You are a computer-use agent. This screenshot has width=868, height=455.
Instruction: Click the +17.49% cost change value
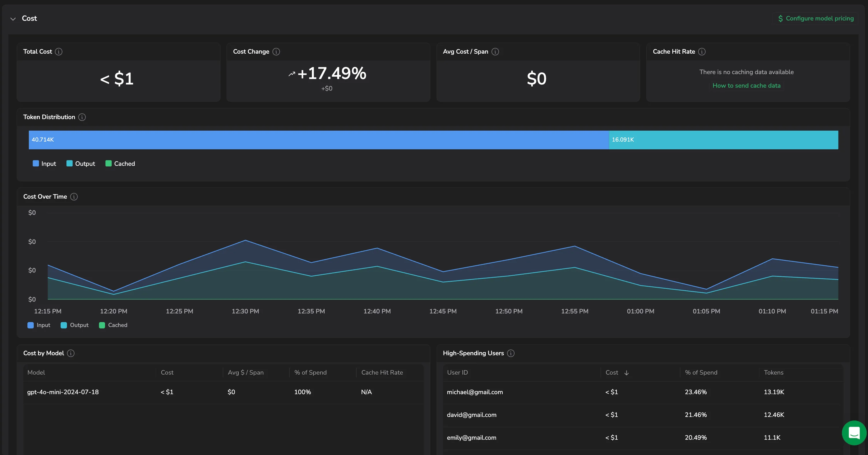[x=332, y=74]
